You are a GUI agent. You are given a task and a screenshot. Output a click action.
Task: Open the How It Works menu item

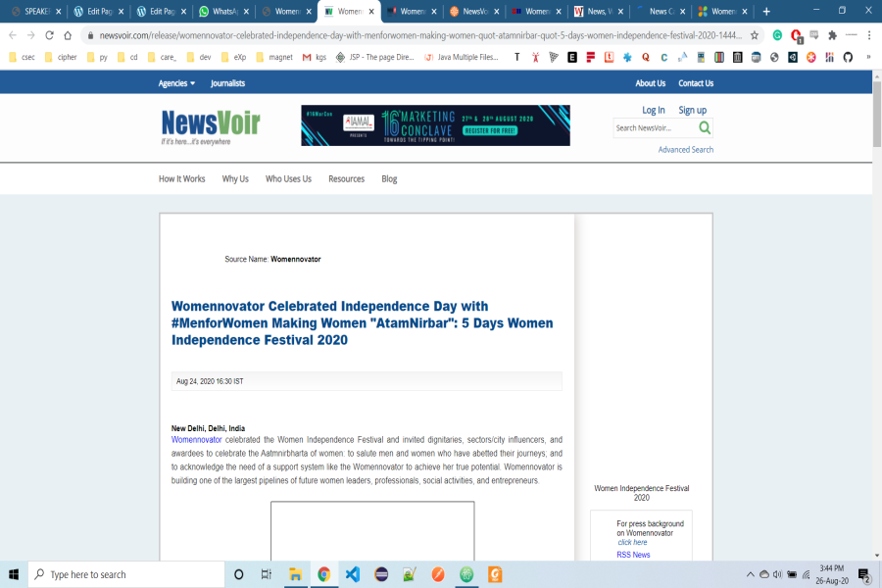[x=182, y=179]
